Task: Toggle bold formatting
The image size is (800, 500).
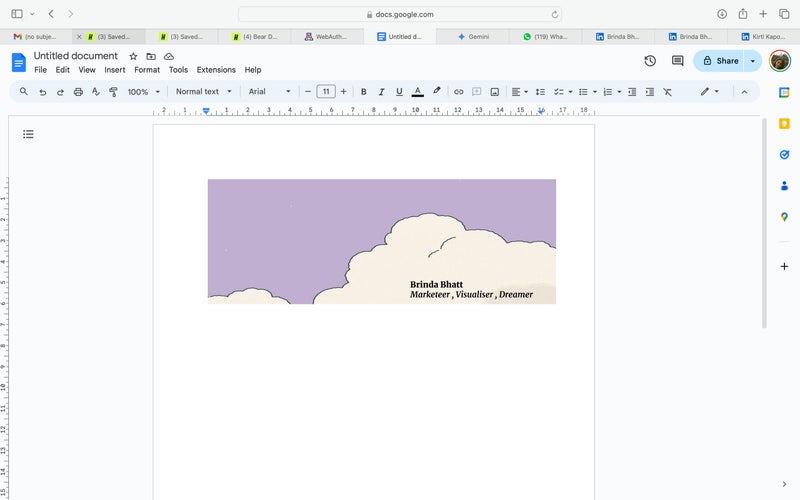Action: 363,92
